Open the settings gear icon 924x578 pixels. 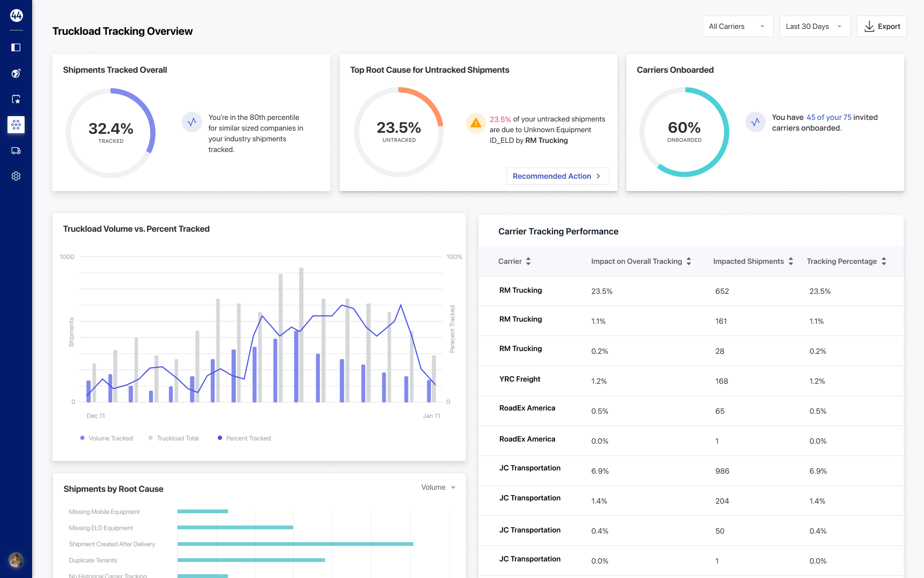pos(16,176)
